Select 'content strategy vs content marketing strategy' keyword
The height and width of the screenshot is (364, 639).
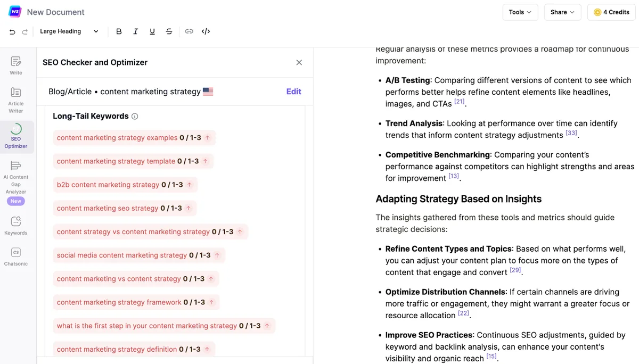150,232
